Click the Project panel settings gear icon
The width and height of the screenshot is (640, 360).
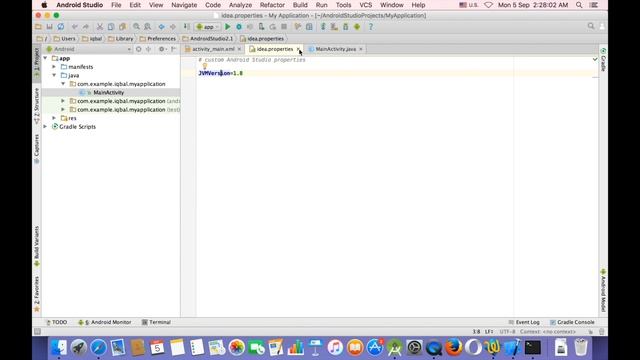coord(162,49)
